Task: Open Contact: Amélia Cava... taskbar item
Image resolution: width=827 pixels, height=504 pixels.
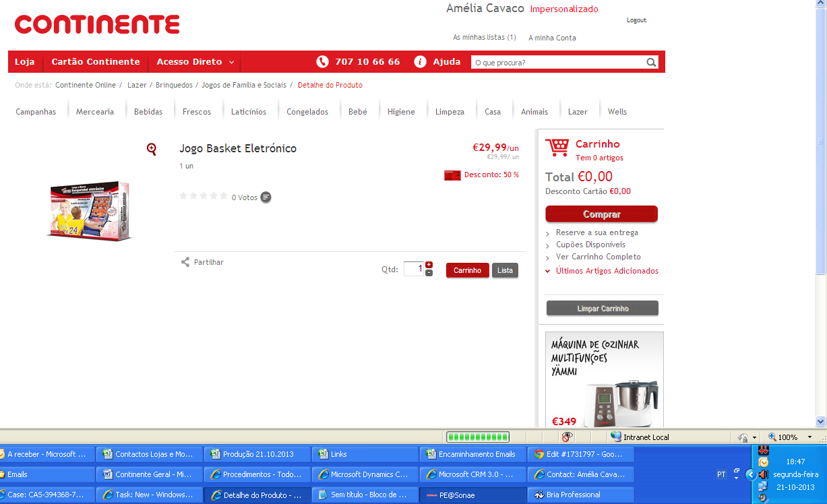Action: [x=580, y=474]
